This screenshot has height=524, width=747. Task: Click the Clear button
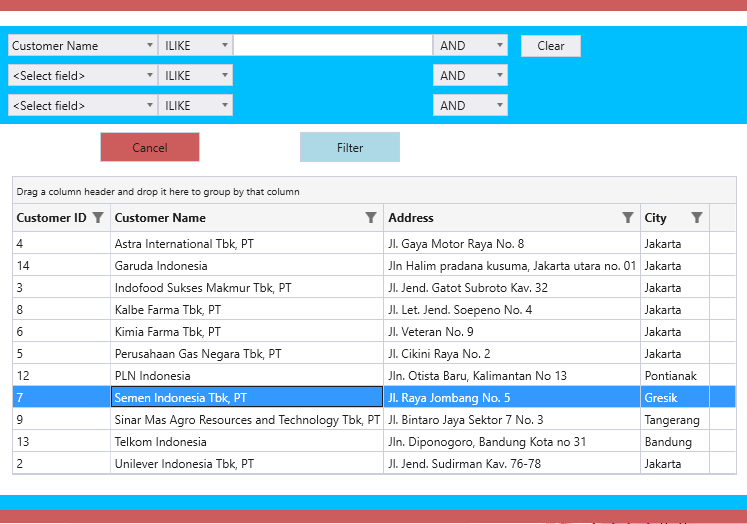pyautogui.click(x=551, y=46)
